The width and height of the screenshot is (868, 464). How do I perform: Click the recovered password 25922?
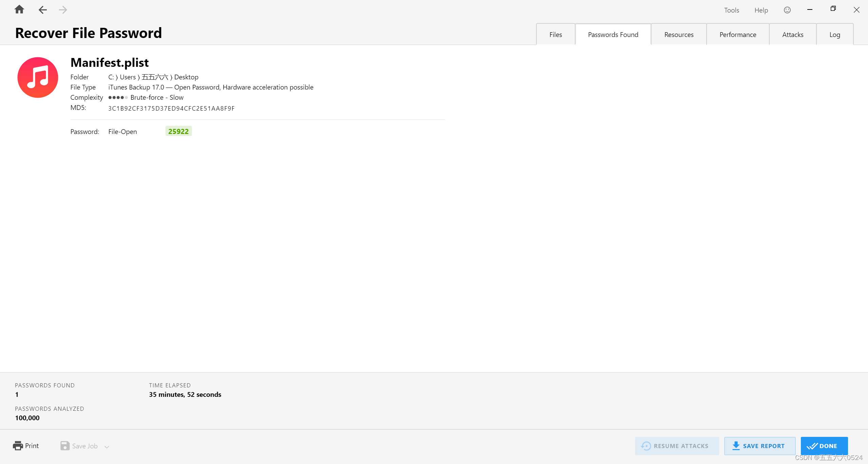178,131
